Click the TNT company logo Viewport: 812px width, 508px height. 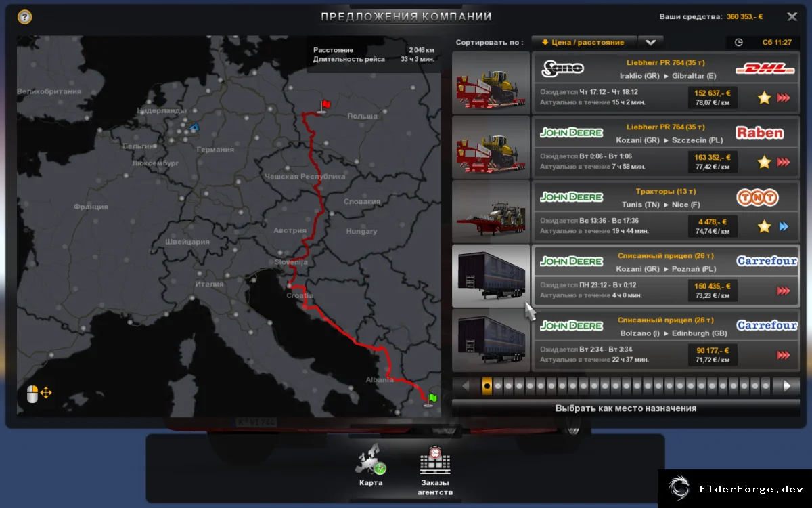[x=757, y=197]
